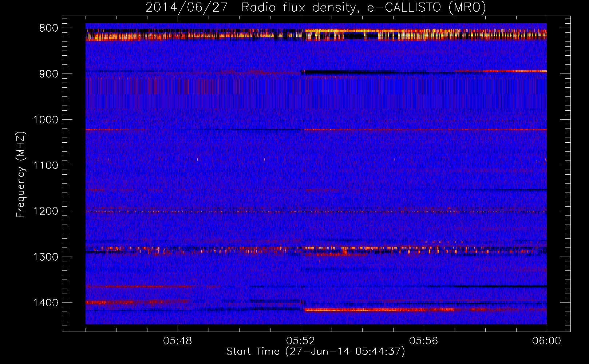Click the 1200 frequency tick label
The height and width of the screenshot is (364, 589).
[x=46, y=211]
